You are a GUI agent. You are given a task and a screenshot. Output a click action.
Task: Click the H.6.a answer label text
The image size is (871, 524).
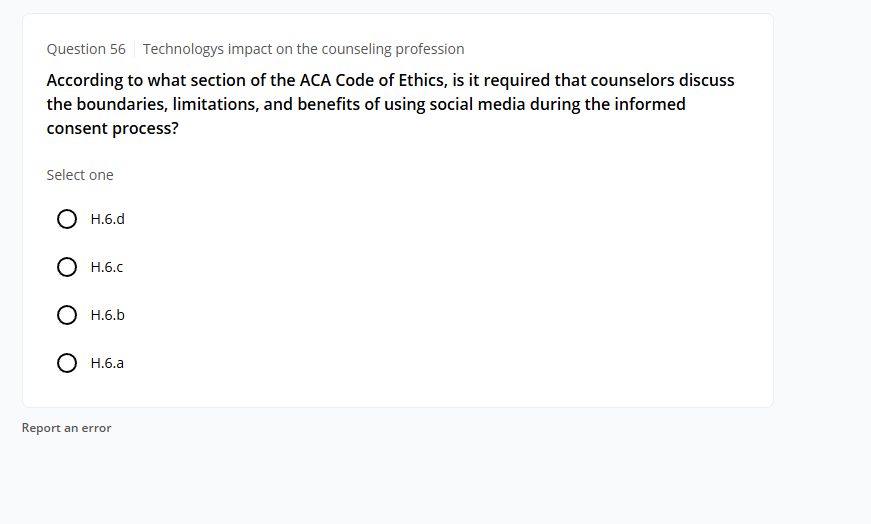pos(107,363)
